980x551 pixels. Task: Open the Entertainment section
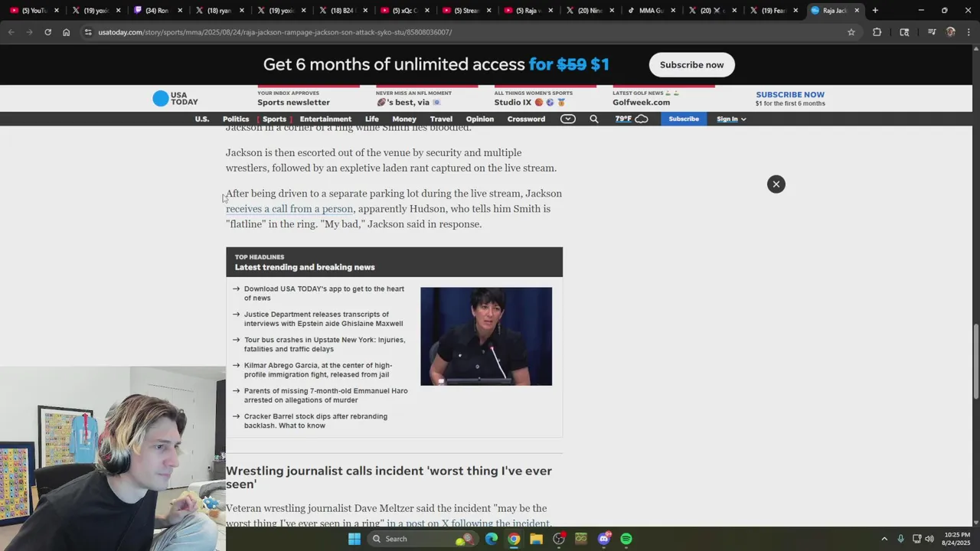coord(325,119)
